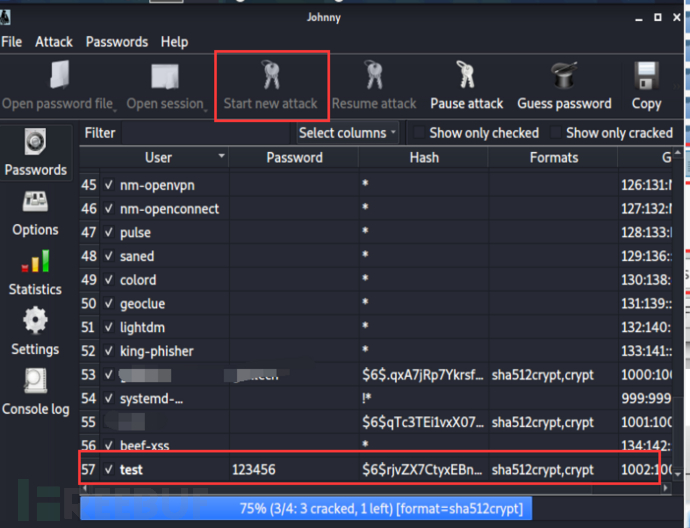Uncheck the systemd row checkbox

pos(109,399)
